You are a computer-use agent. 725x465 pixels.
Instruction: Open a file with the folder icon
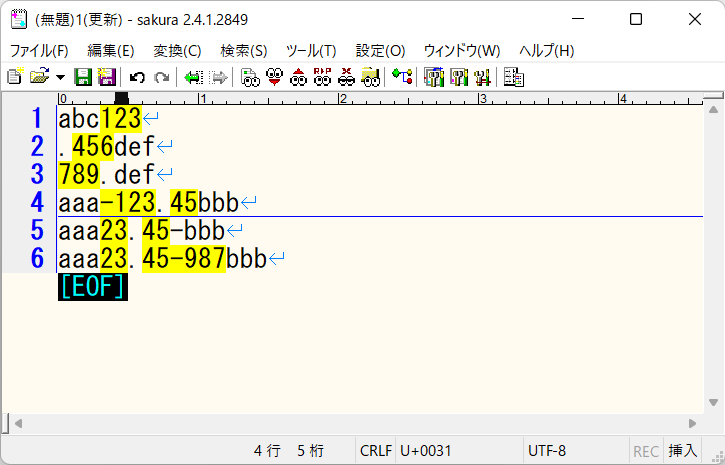[40, 77]
